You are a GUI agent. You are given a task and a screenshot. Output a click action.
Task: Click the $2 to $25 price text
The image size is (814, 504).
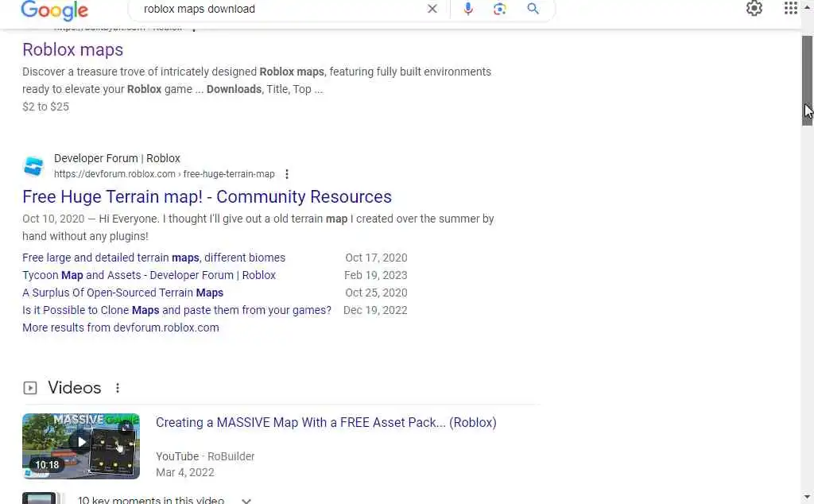tap(45, 107)
